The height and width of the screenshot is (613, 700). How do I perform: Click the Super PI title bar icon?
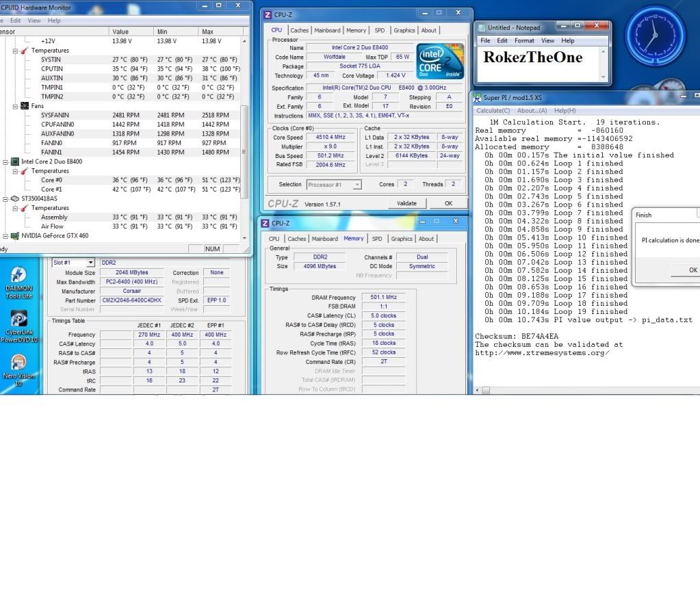tap(477, 97)
